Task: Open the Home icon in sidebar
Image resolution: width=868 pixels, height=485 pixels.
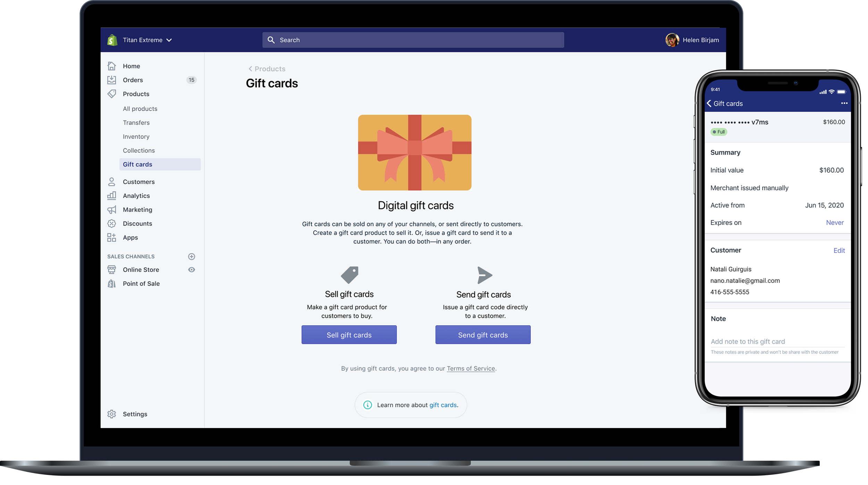Action: point(111,66)
